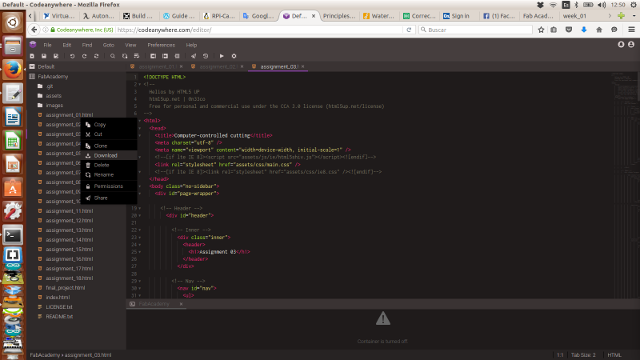The width and height of the screenshot is (640, 360).
Task: Click the Buscar search field in Firefox
Action: tap(476, 30)
